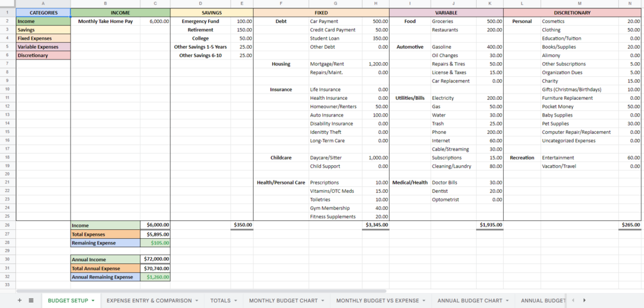The height and width of the screenshot is (308, 644).
Task: Select the Groceries cell
Action: (x=454, y=21)
